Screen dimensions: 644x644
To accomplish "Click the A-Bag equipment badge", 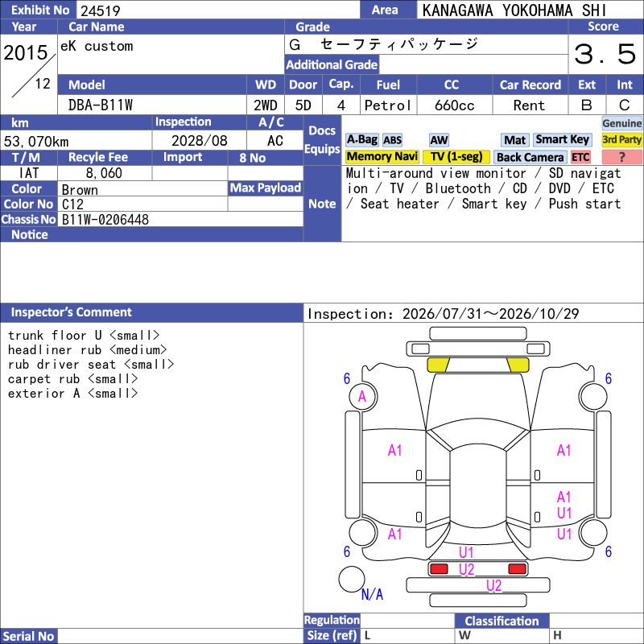I will point(361,140).
